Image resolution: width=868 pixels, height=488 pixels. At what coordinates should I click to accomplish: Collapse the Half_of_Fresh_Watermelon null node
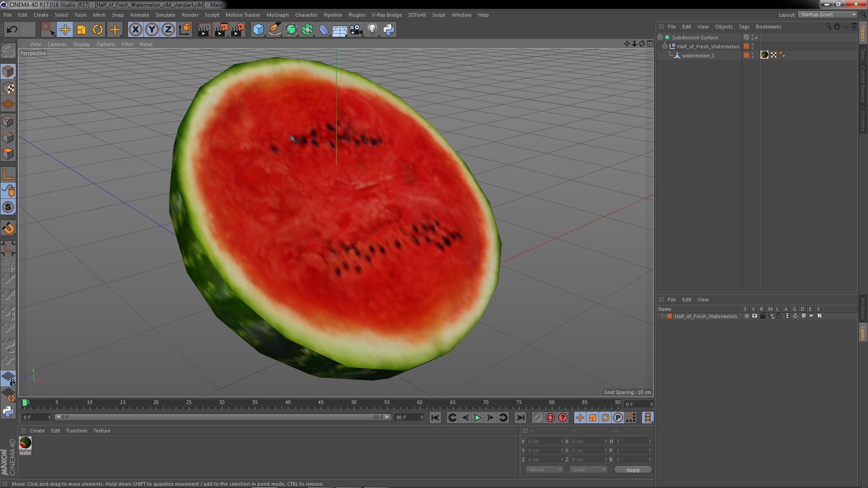pyautogui.click(x=665, y=46)
